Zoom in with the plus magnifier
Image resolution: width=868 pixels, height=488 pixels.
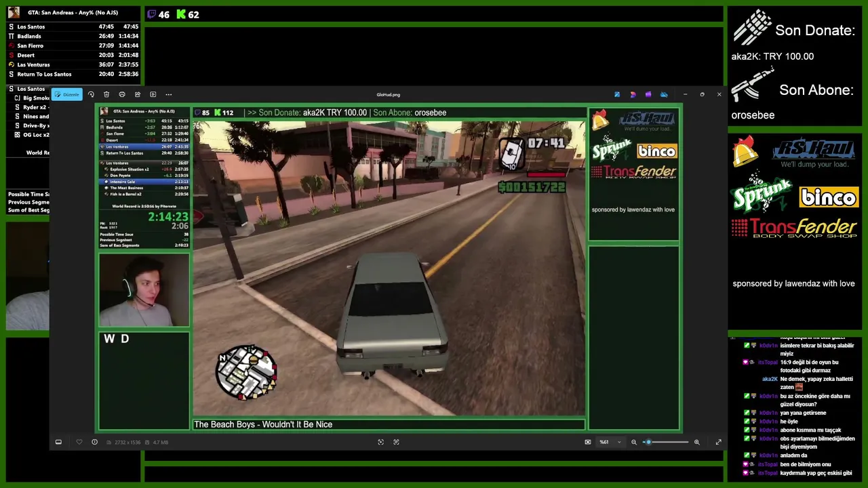point(696,442)
